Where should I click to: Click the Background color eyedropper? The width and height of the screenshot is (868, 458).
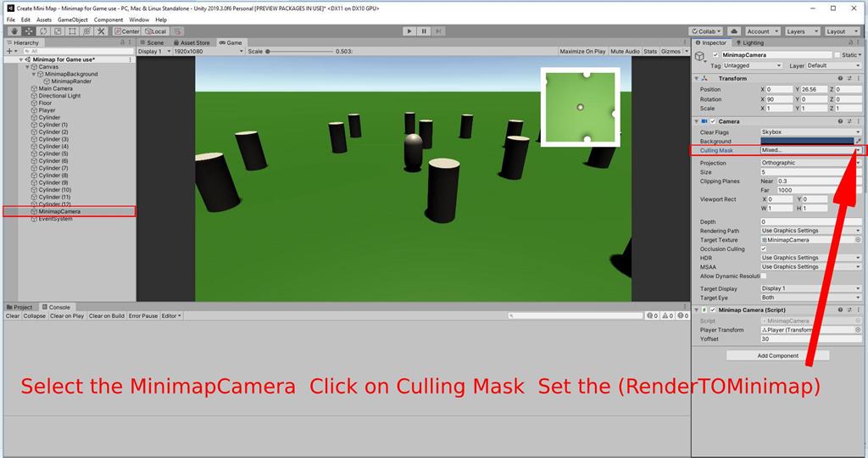(859, 142)
